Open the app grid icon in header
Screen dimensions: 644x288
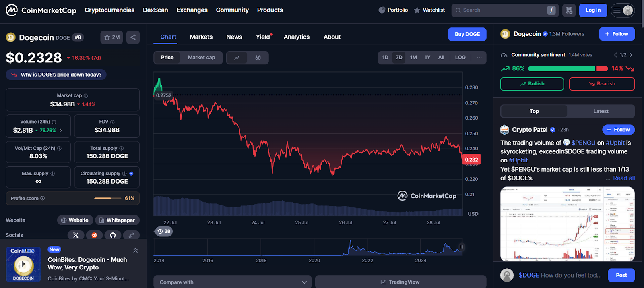click(569, 10)
